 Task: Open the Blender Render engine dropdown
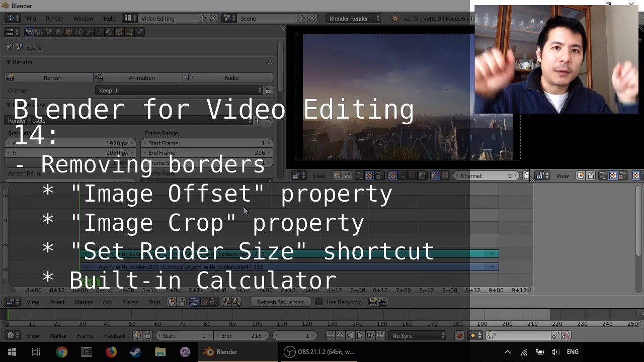coord(353,18)
